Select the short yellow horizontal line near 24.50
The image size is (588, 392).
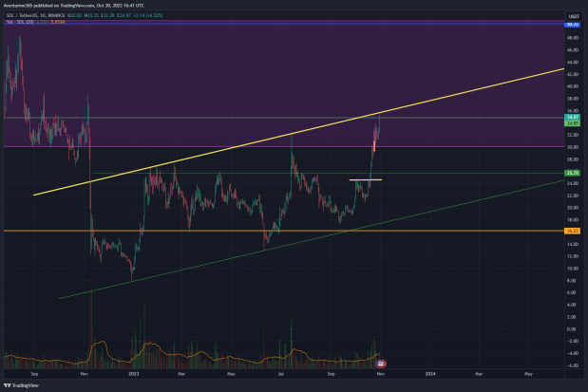coord(366,180)
